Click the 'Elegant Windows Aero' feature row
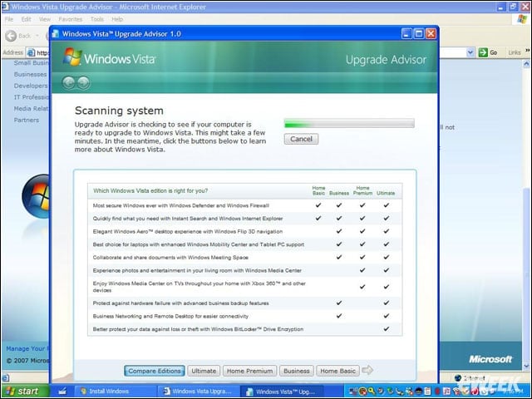 [244, 231]
